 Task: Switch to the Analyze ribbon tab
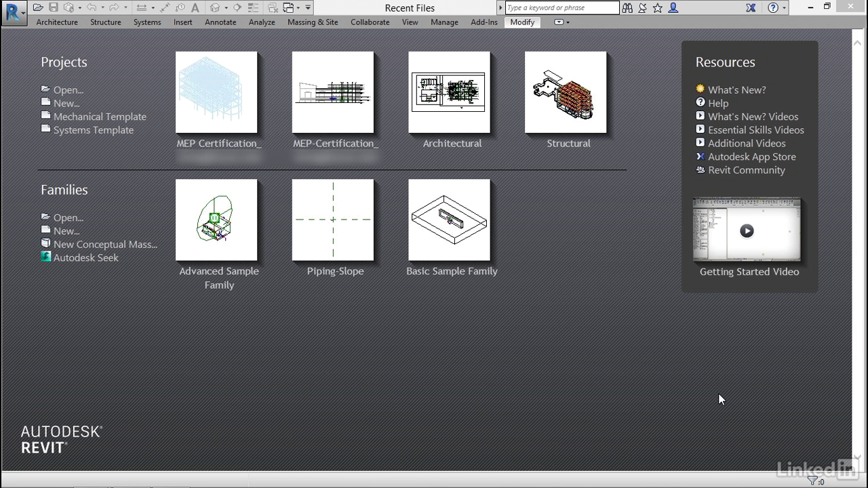click(262, 22)
